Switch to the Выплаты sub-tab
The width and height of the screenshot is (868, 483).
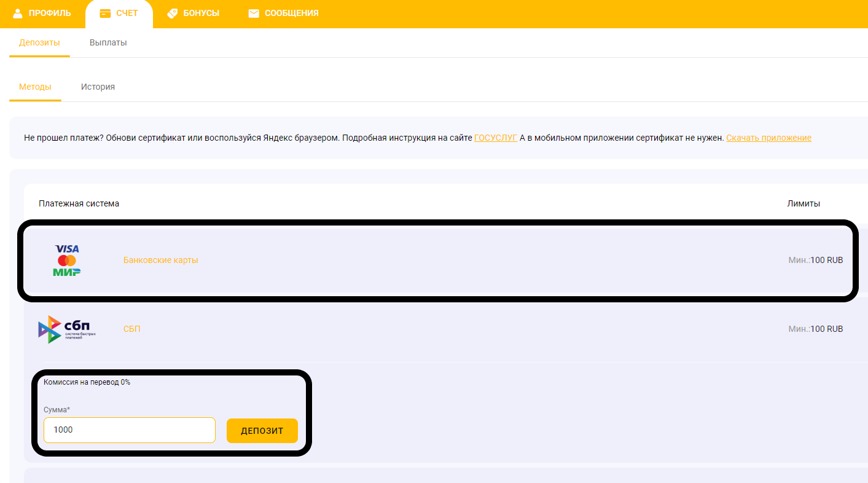click(x=108, y=43)
